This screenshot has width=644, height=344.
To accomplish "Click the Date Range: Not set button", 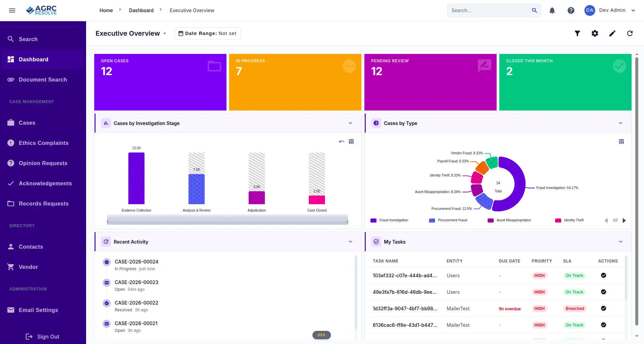I will 208,33.
